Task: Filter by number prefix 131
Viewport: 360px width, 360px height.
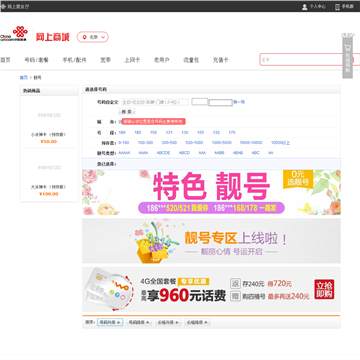Action: coord(169,133)
